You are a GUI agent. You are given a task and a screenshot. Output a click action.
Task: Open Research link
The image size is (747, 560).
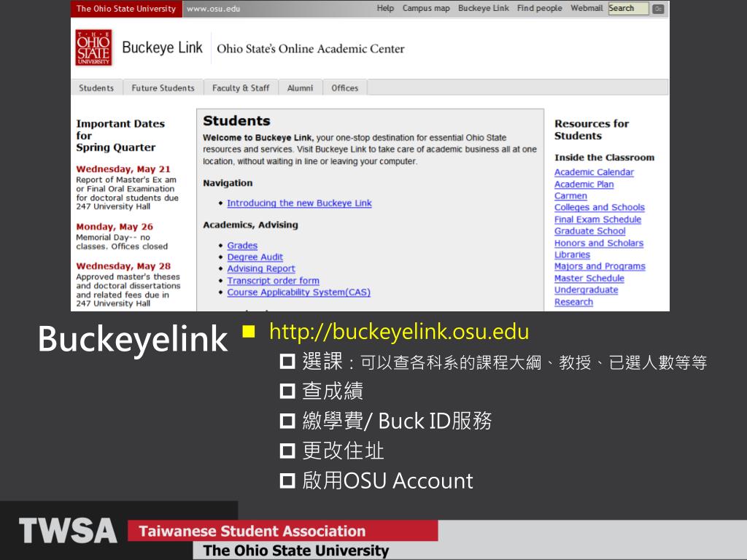pyautogui.click(x=573, y=302)
